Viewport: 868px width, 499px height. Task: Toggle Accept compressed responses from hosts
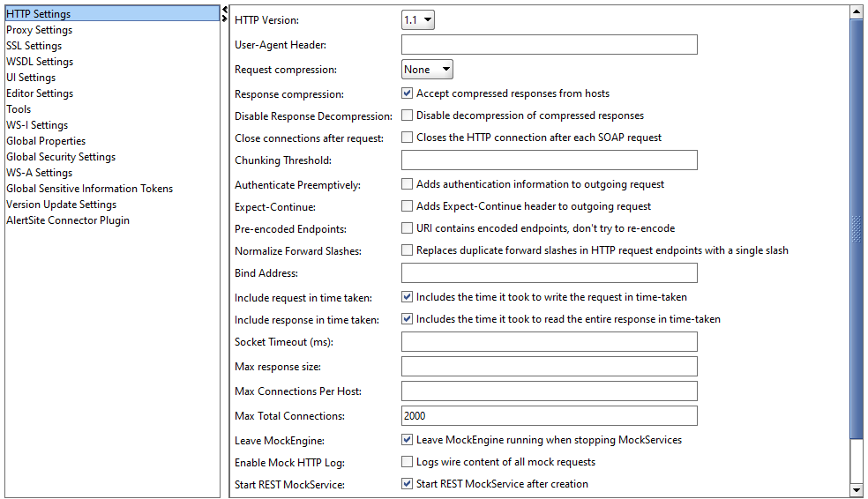click(407, 93)
